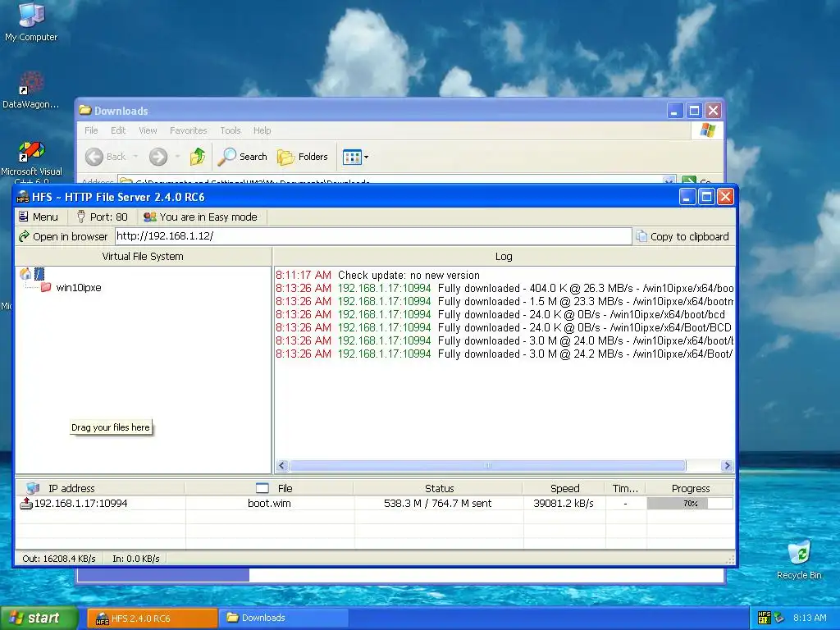Viewport: 840px width, 630px height.
Task: Click the 'Check update: no new version' log line
Action: point(409,275)
